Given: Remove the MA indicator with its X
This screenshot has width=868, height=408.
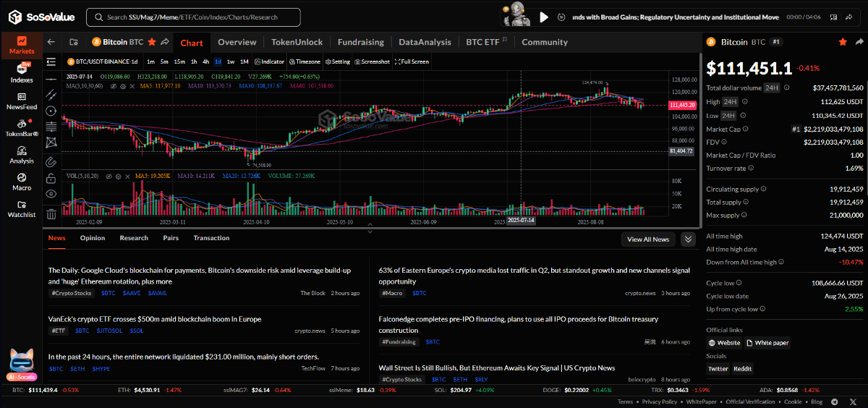Looking at the screenshot, I should 132,87.
